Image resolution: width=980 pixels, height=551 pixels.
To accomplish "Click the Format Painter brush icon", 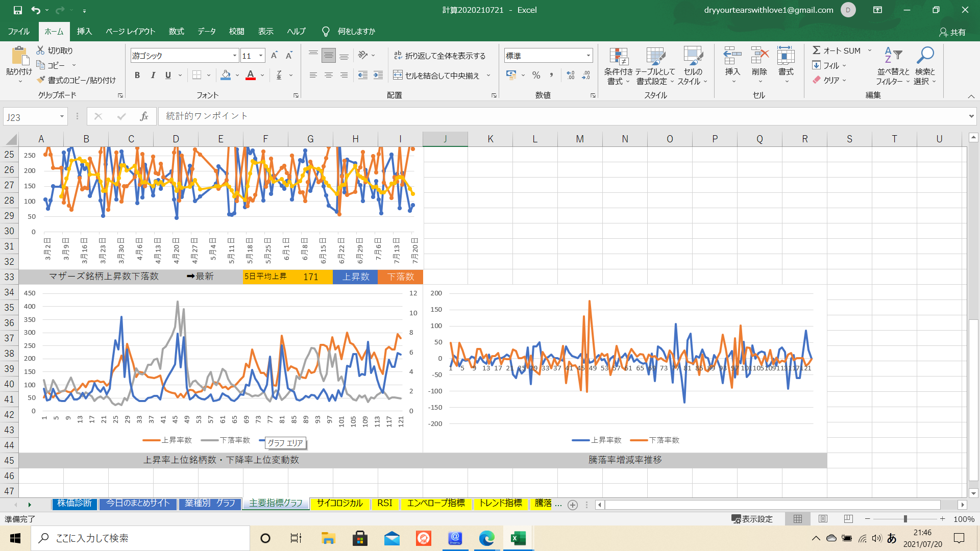I will (42, 80).
